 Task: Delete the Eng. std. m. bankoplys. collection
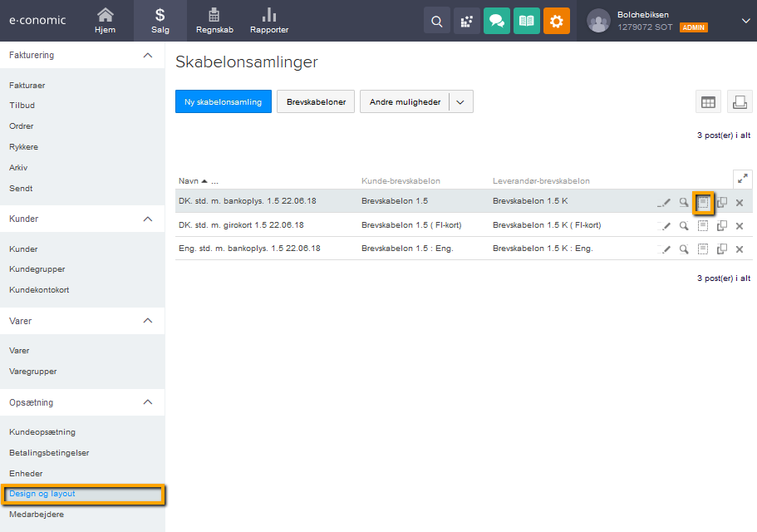pyautogui.click(x=739, y=249)
